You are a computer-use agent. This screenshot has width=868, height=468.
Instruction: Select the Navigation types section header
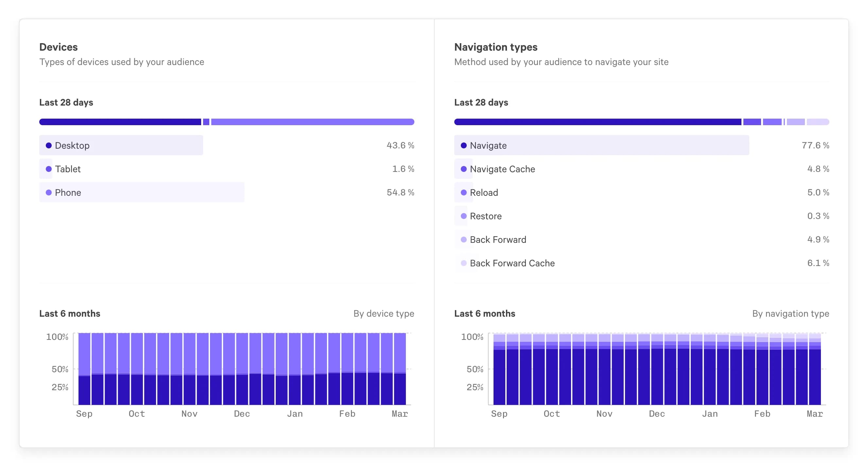[x=496, y=47]
